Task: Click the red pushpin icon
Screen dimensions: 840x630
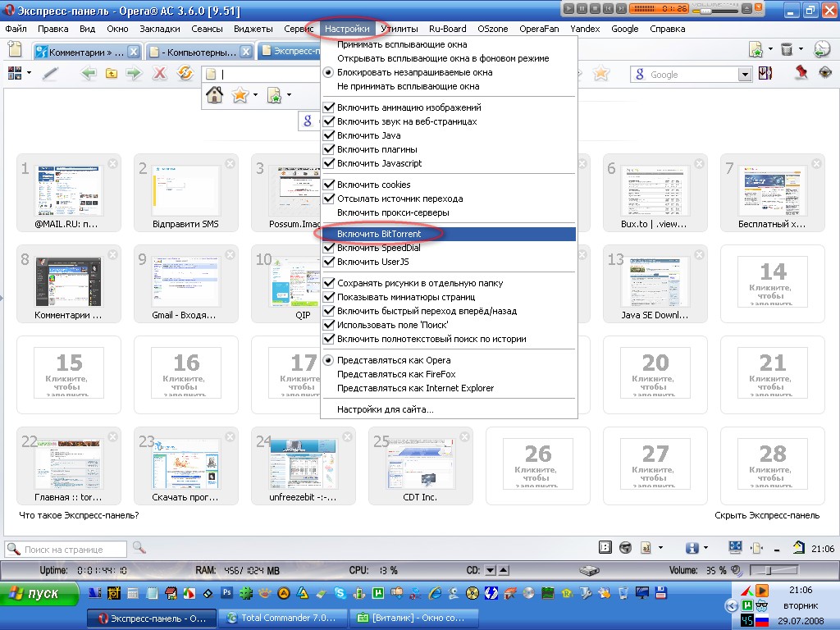Action: 801,72
